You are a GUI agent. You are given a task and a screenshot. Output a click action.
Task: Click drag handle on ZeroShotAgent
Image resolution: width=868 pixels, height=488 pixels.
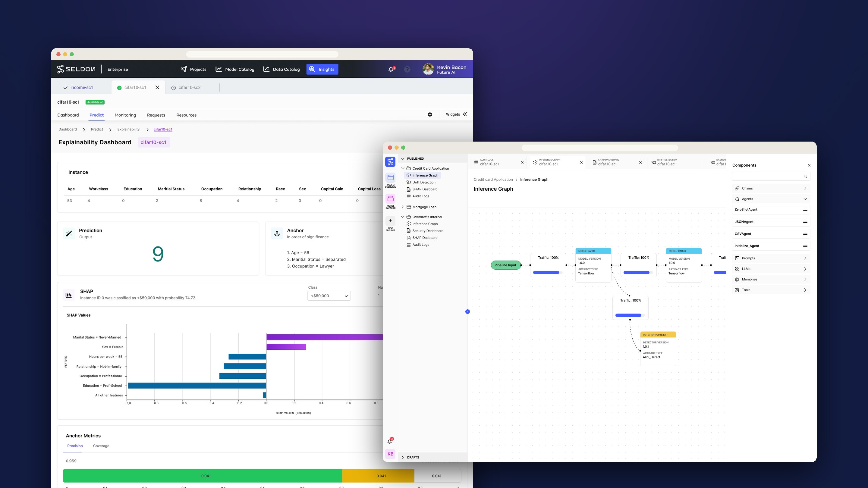(805, 209)
